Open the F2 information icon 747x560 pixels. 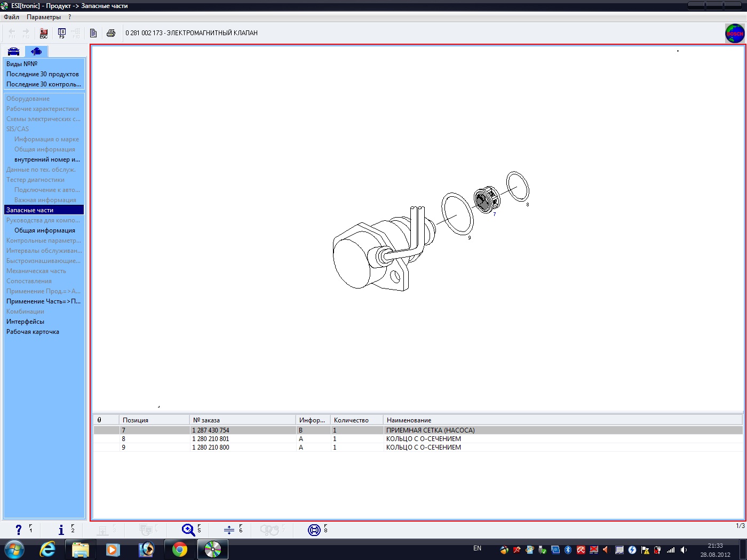point(61,530)
